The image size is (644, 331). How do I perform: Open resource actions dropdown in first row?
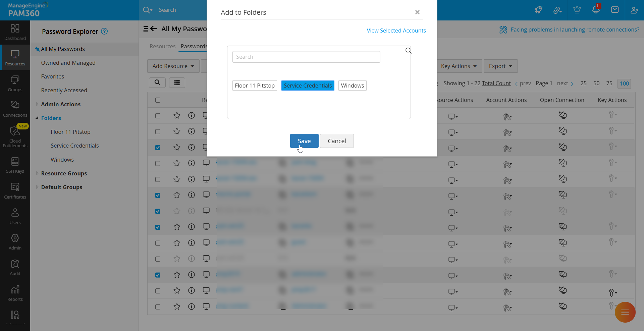tap(453, 117)
